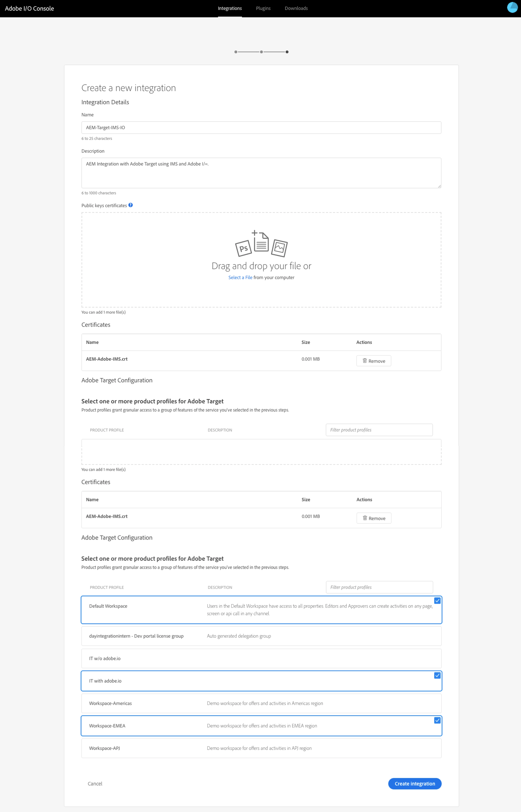The image size is (521, 812).
Task: Click the first dot in the progress stepper
Action: 236,52
